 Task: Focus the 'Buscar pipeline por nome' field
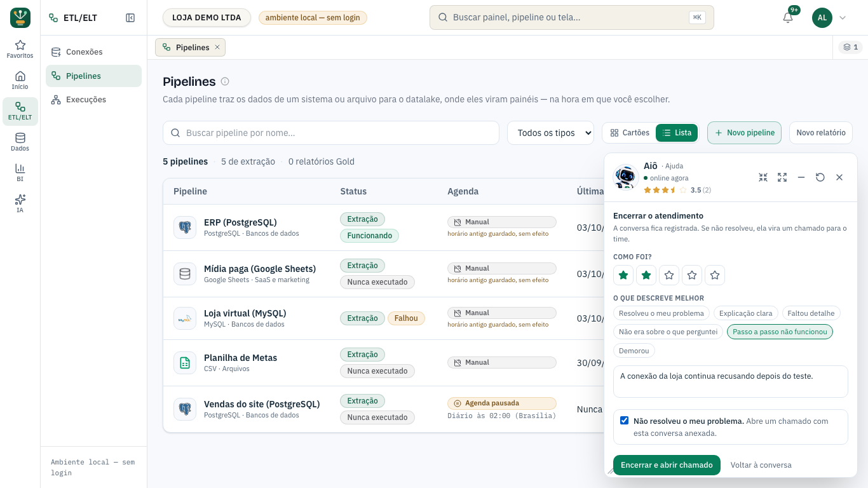331,133
